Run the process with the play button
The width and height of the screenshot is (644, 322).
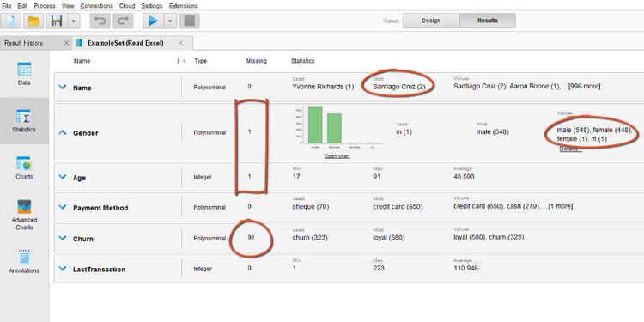154,21
